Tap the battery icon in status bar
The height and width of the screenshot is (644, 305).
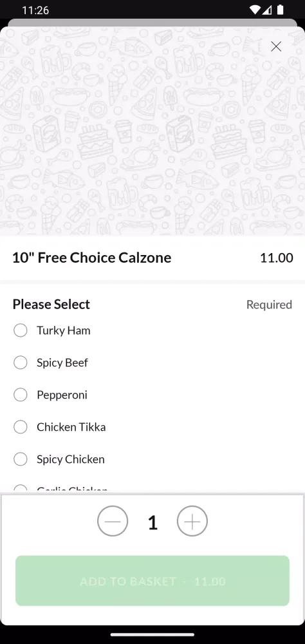pyautogui.click(x=280, y=10)
